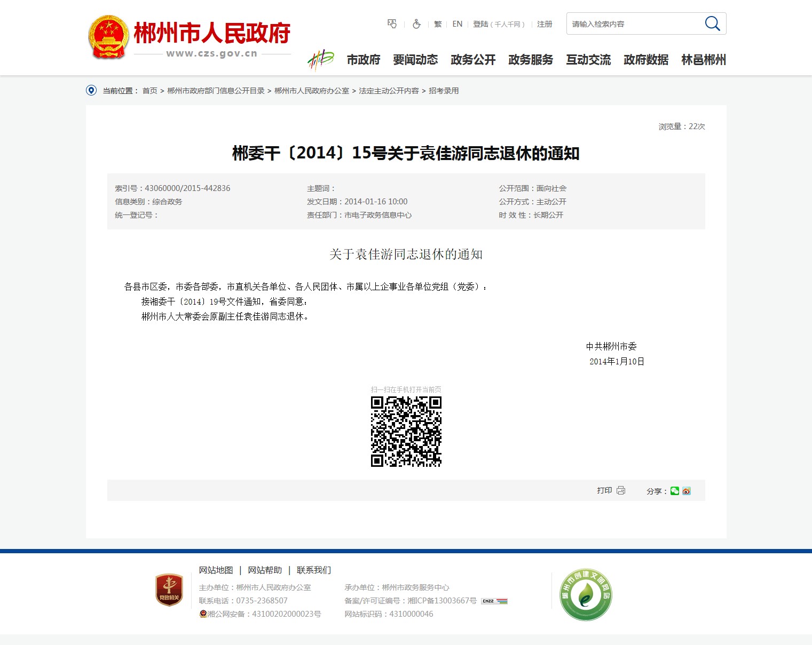
Task: Click the printer icon
Action: [x=621, y=490]
